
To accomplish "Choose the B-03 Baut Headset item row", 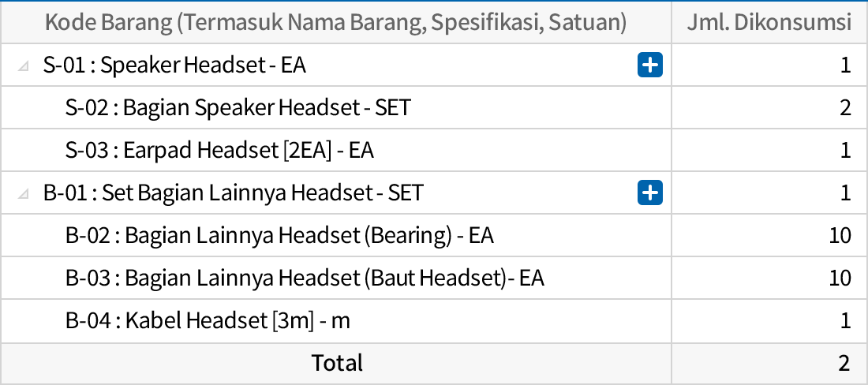I will tap(305, 278).
